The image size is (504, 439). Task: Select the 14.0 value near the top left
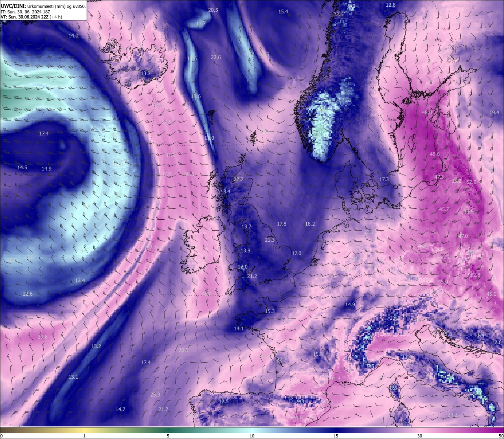click(x=73, y=35)
